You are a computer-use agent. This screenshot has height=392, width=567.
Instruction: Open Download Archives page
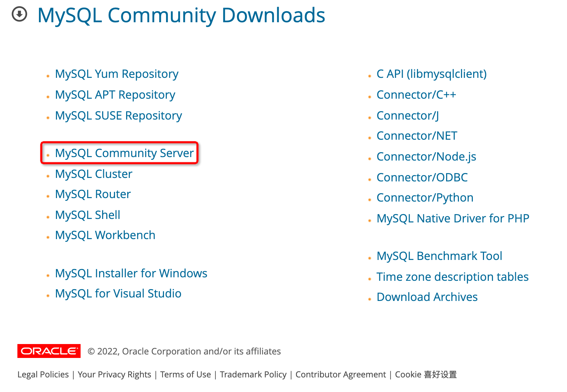coord(427,297)
